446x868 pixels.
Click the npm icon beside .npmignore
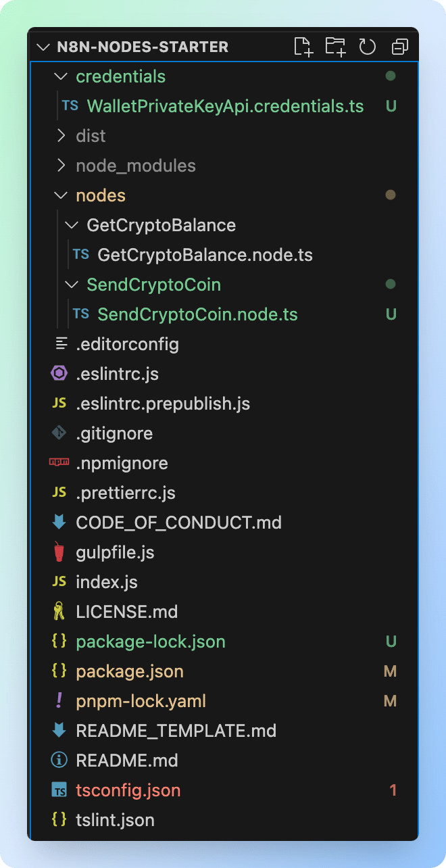(59, 463)
